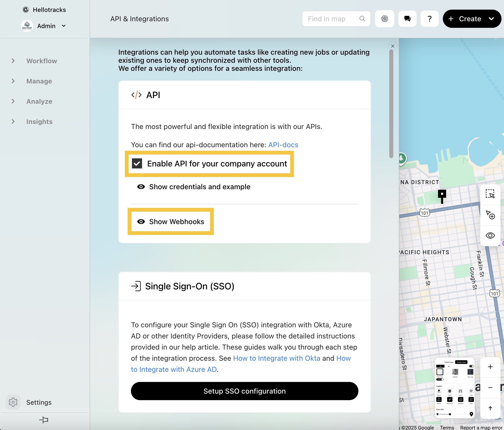Click the sidebar pin icon at bottom
The height and width of the screenshot is (430, 504).
44,420
